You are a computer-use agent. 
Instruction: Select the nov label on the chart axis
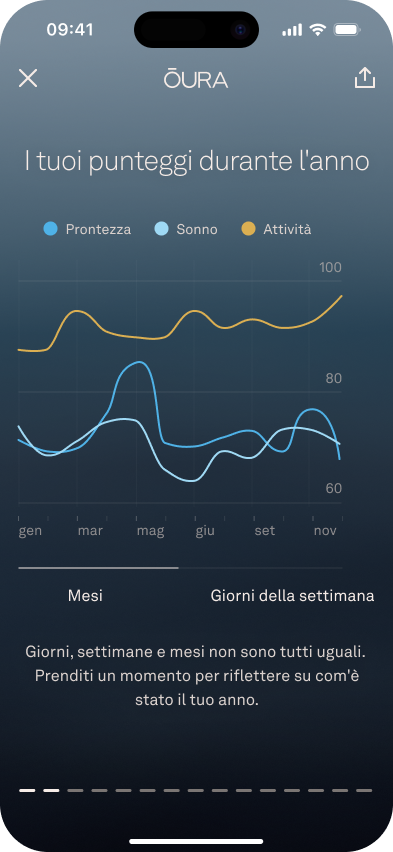pyautogui.click(x=325, y=530)
